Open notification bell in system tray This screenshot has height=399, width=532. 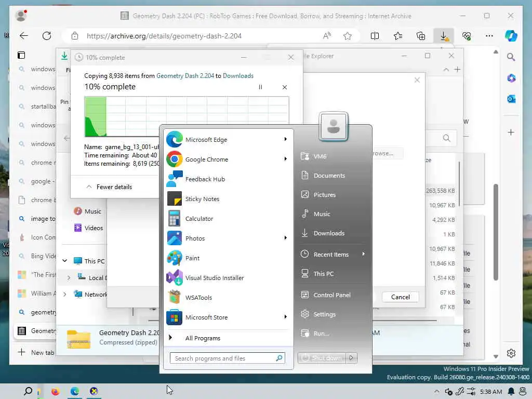point(511,392)
